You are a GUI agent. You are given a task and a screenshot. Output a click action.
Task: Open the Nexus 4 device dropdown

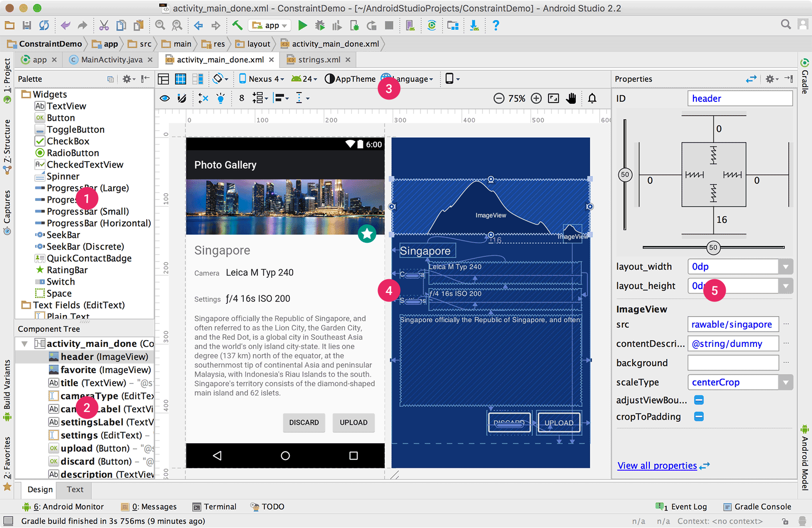pyautogui.click(x=261, y=79)
